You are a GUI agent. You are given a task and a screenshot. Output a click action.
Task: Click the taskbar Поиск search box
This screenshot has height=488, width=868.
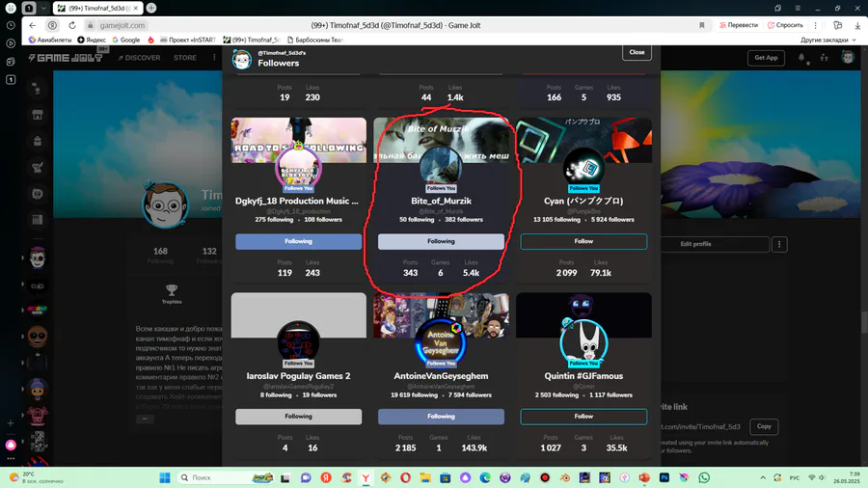[x=226, y=477]
